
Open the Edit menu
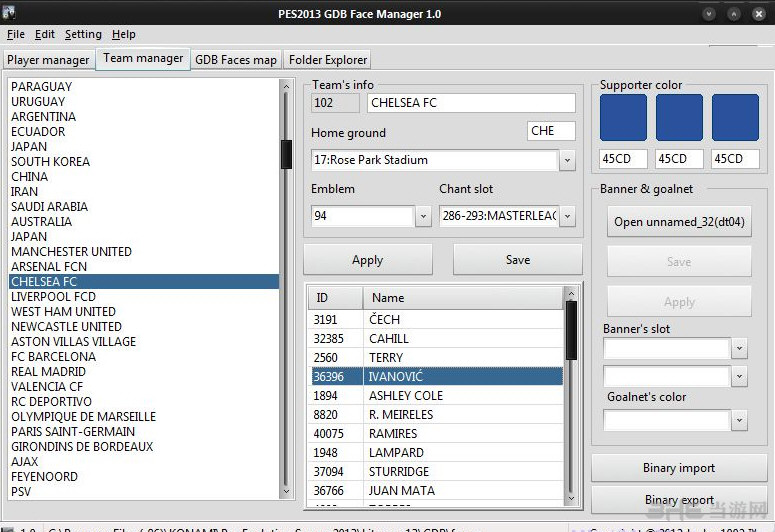(44, 34)
